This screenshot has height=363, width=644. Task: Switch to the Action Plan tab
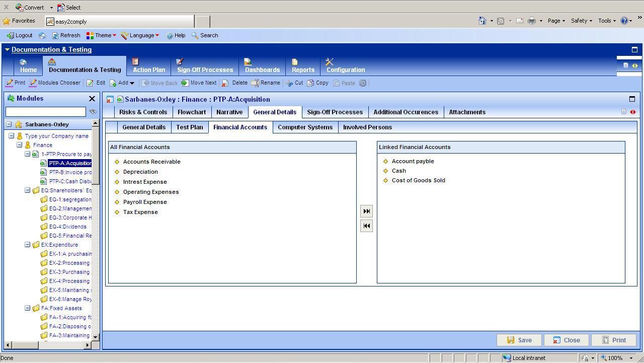click(149, 66)
